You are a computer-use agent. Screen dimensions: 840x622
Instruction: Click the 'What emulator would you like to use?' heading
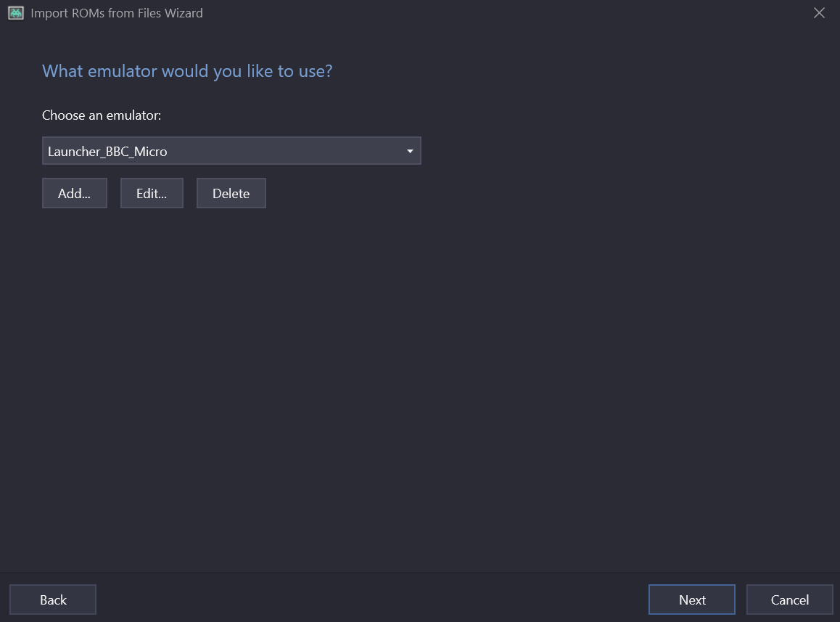pyautogui.click(x=187, y=71)
